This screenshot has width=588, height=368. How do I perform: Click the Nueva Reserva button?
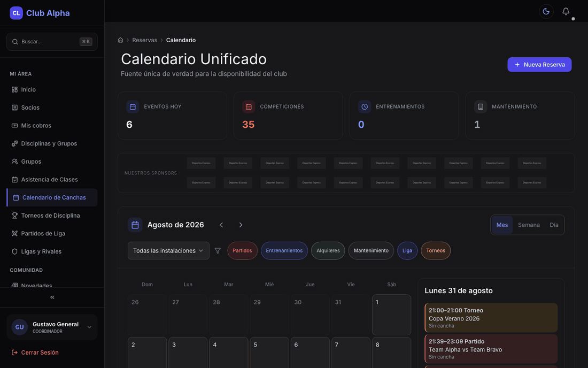(539, 65)
